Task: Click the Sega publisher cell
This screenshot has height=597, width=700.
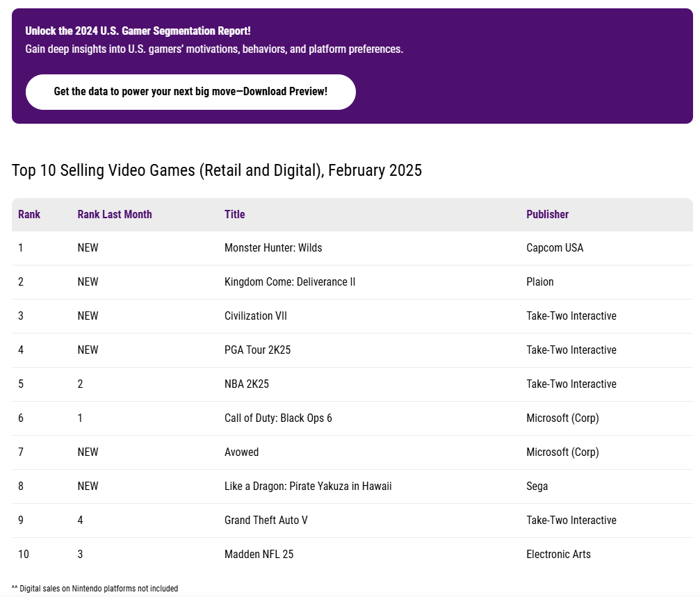Action: (x=537, y=486)
